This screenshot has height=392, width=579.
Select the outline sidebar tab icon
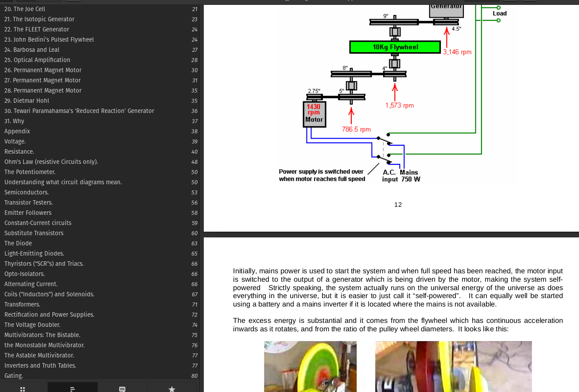pyautogui.click(x=73, y=389)
